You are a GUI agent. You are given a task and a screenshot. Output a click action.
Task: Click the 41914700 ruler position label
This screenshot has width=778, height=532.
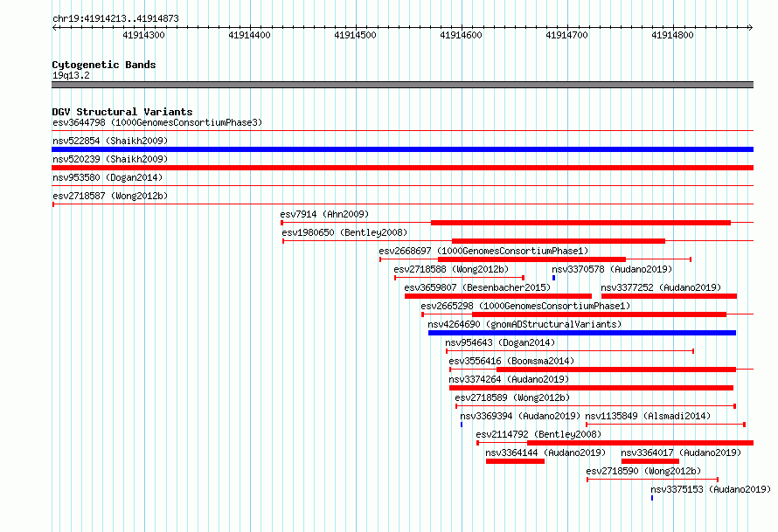[x=566, y=35]
